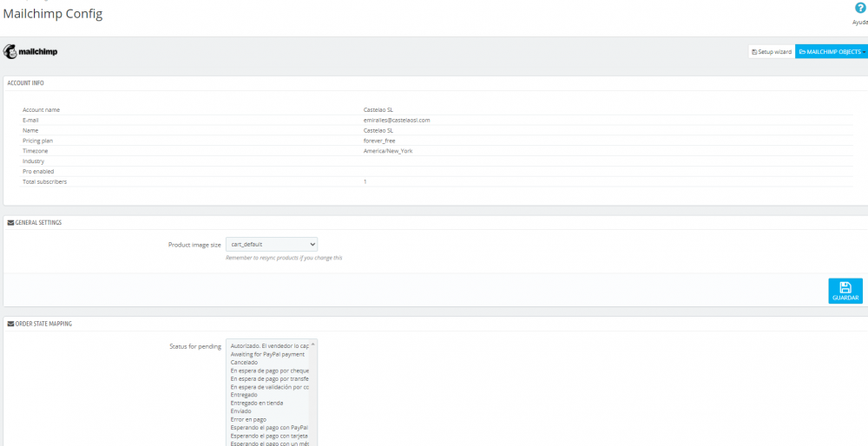The width and height of the screenshot is (868, 446).
Task: Select 'En espera de pago por cheque'
Action: pyautogui.click(x=269, y=371)
